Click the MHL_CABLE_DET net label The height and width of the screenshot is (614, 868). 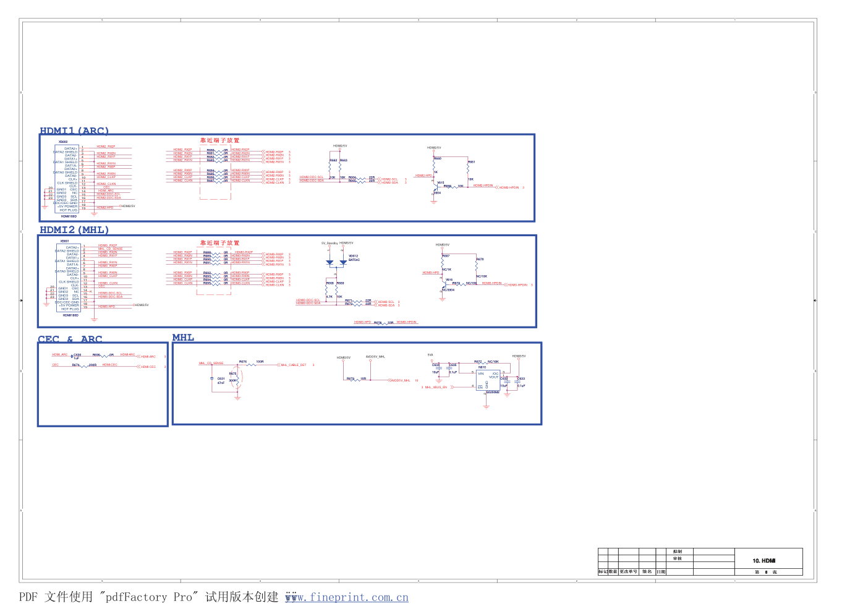point(293,365)
